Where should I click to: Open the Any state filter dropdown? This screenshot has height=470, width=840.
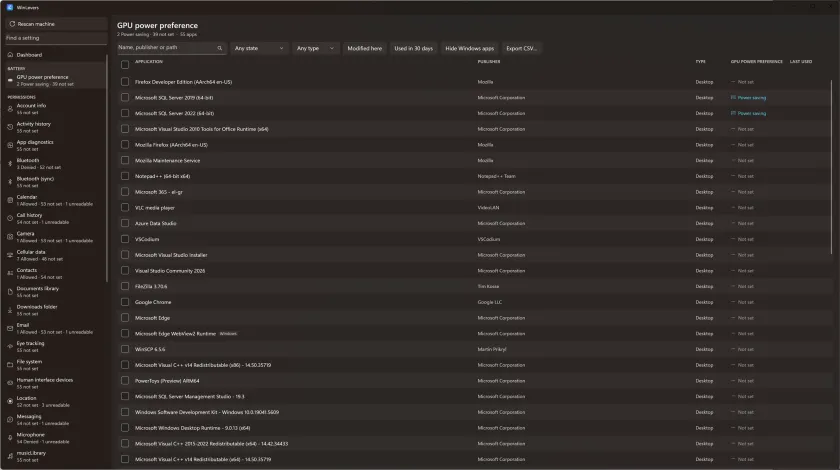click(259, 48)
